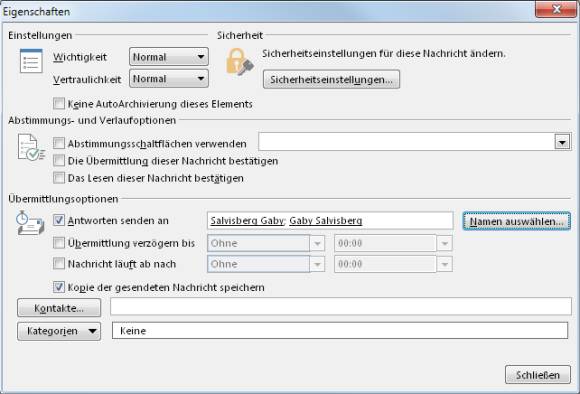The width and height of the screenshot is (580, 394).
Task: Click the voting options document icon
Action: point(31,147)
